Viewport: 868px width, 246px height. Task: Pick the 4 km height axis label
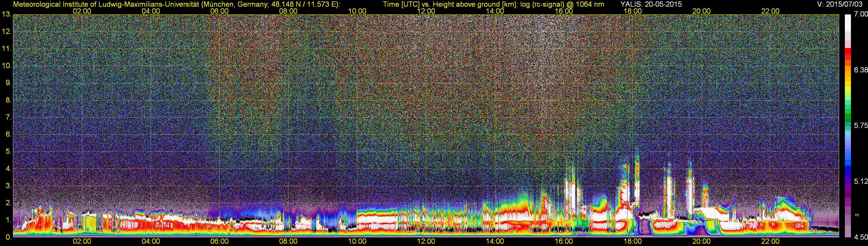[x=8, y=168]
